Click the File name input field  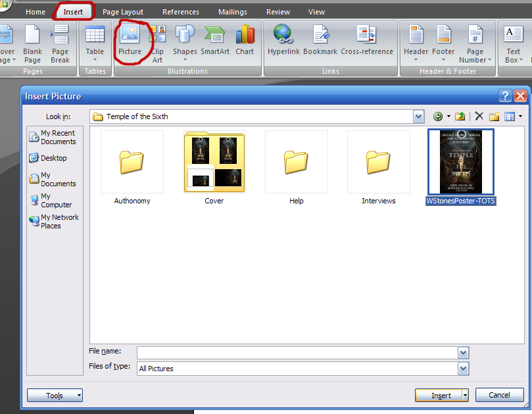[297, 352]
